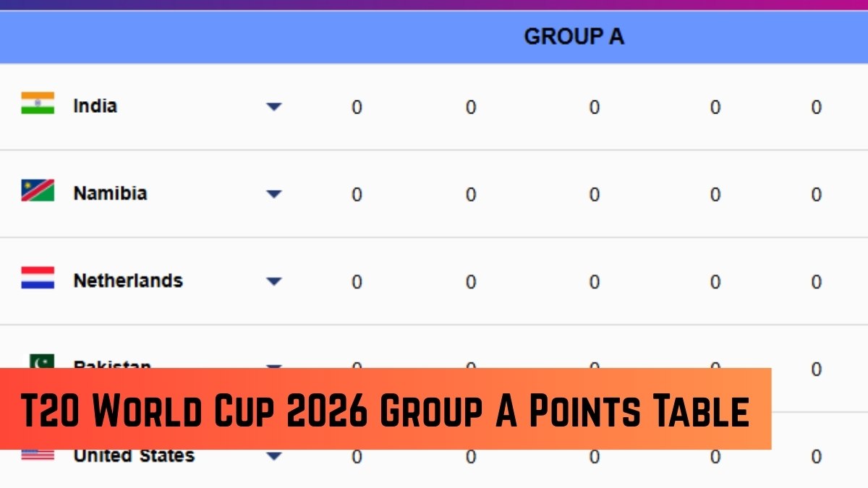Click the GROUP A table header
The height and width of the screenshot is (488, 868).
[574, 37]
